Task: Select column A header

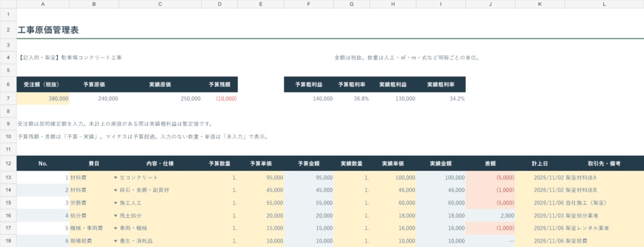Action: coord(43,4)
